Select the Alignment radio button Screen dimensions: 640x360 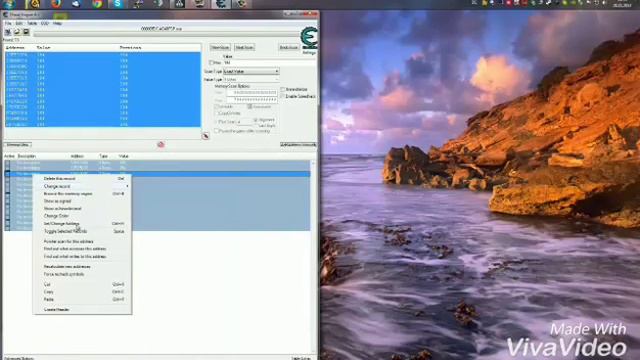(256, 120)
